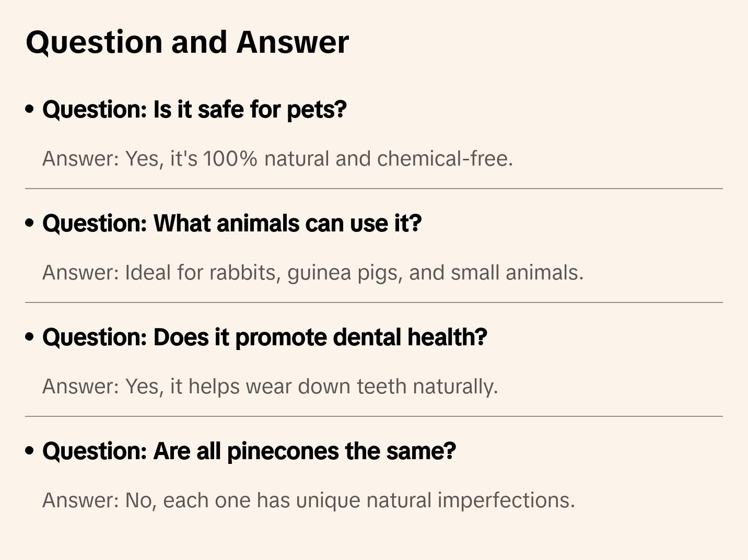Click the bullet beside the animals question
This screenshot has width=748, height=560.
pyautogui.click(x=30, y=224)
